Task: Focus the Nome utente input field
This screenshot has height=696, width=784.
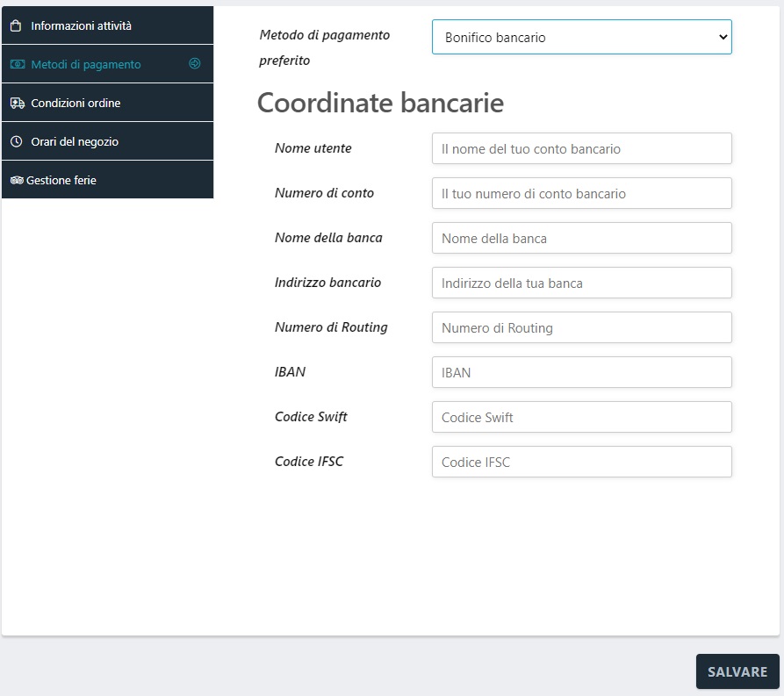Action: pos(581,149)
